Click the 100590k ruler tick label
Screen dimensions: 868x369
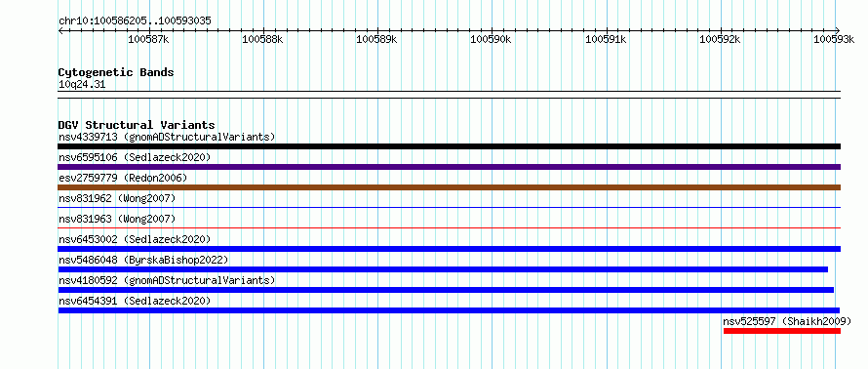tap(491, 39)
